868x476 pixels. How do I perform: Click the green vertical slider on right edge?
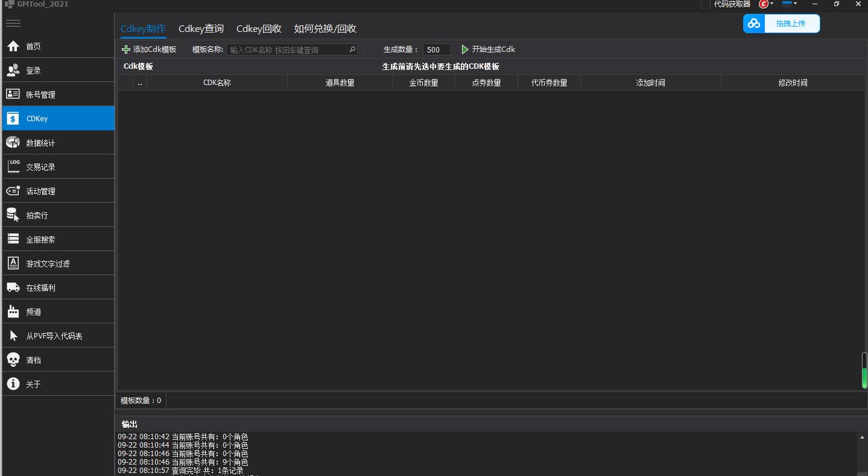pos(864,370)
